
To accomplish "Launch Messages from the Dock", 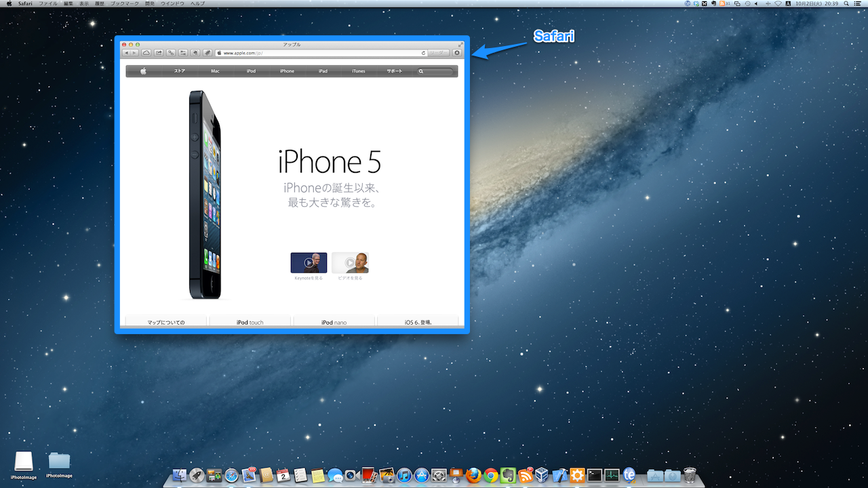I will [334, 475].
